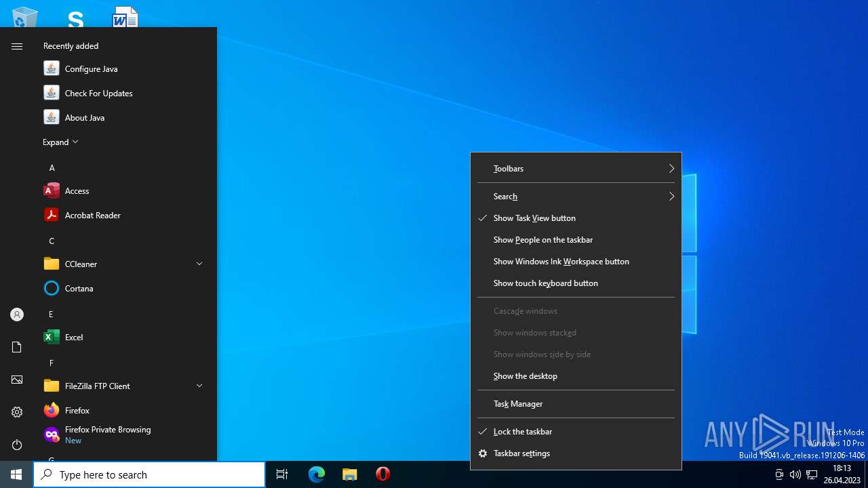This screenshot has height=488, width=868.
Task: Click the Recently added heading
Action: pyautogui.click(x=71, y=46)
